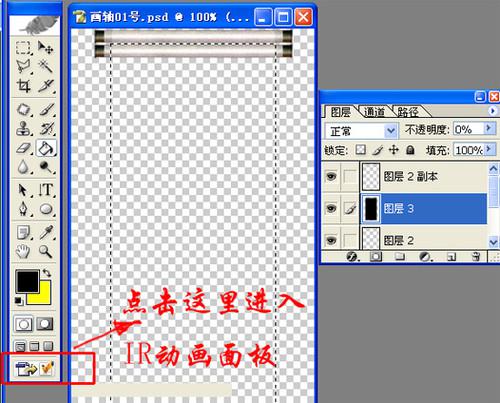Select the Vertical Type tool
This screenshot has width=500, height=403.
coord(45,190)
